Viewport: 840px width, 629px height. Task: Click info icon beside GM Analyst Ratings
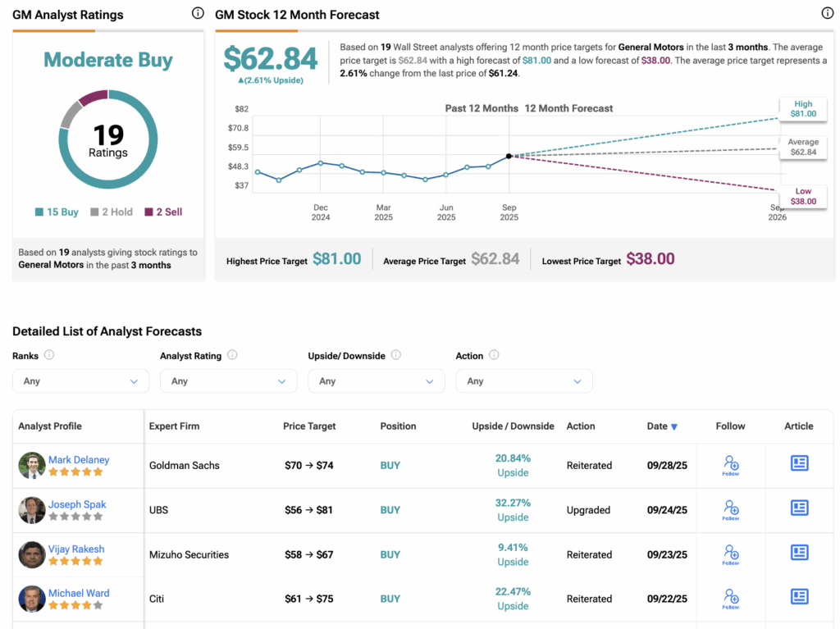pyautogui.click(x=198, y=13)
